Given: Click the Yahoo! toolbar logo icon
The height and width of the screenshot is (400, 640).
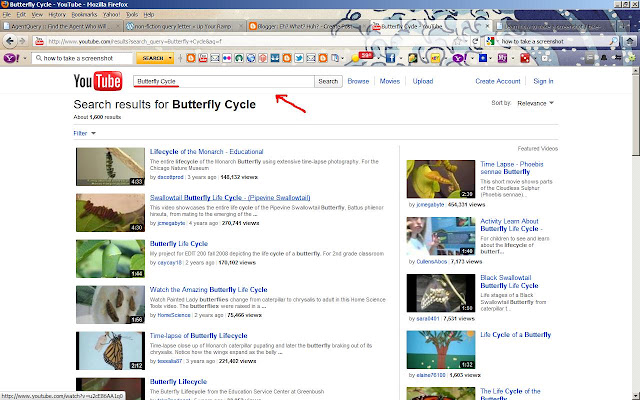Looking at the screenshot, I should point(11,58).
